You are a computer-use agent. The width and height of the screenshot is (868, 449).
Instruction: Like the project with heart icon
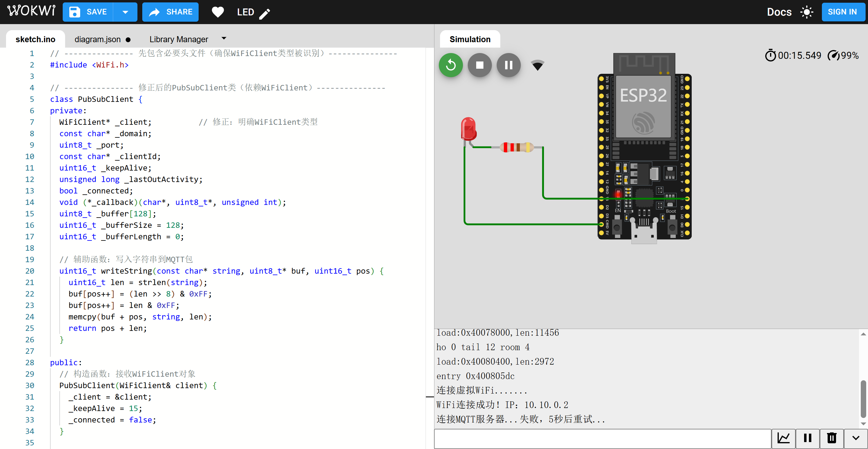[x=218, y=12]
